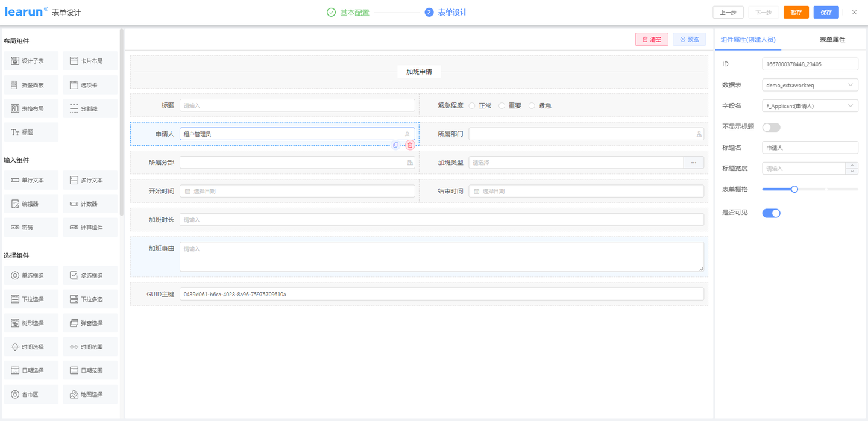The height and width of the screenshot is (421, 868).
Task: Select the 计数器 counter component
Action: point(90,204)
